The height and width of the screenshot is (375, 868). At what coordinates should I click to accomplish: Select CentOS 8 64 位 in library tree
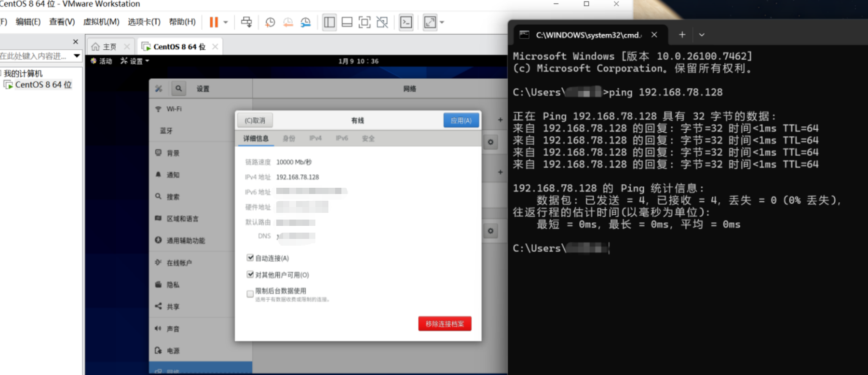point(43,84)
